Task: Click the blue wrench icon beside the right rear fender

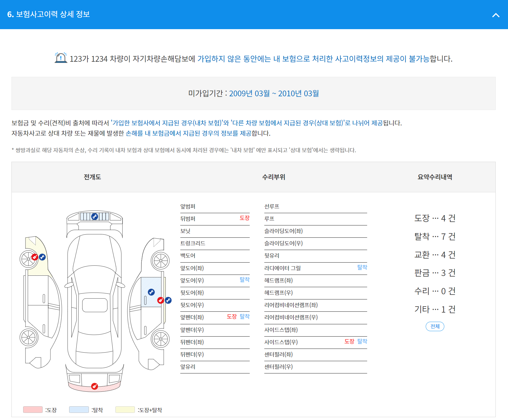Action: (168, 300)
